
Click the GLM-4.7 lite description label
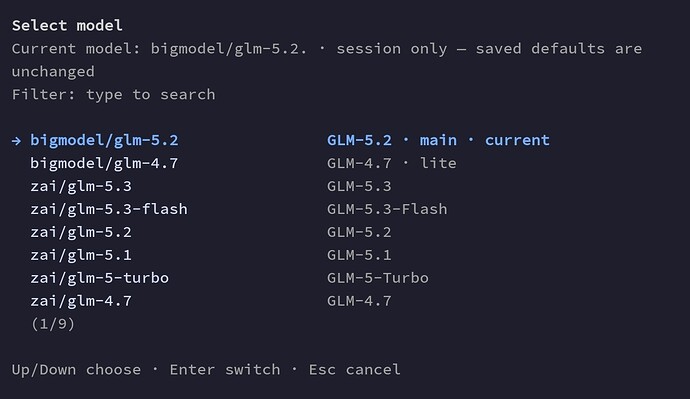tap(392, 163)
